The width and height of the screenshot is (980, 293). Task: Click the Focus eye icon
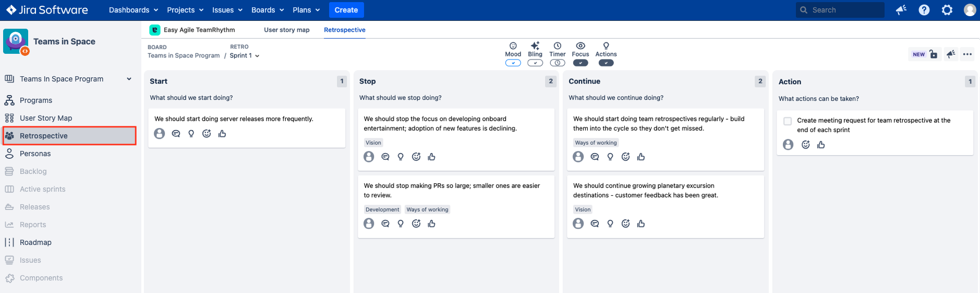pos(580,46)
